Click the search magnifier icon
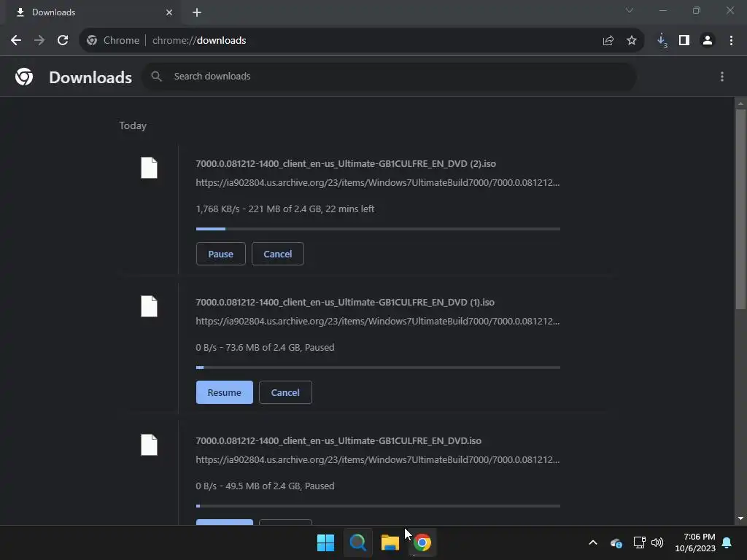 pos(156,76)
